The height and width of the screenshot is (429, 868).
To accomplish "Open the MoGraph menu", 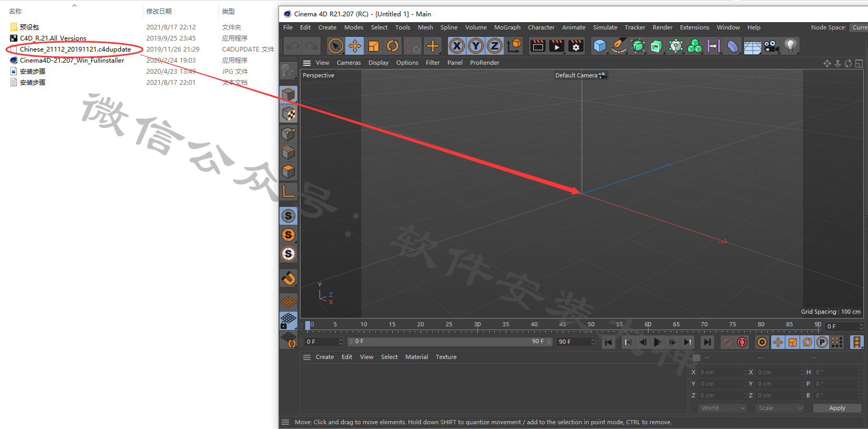I will (x=507, y=27).
